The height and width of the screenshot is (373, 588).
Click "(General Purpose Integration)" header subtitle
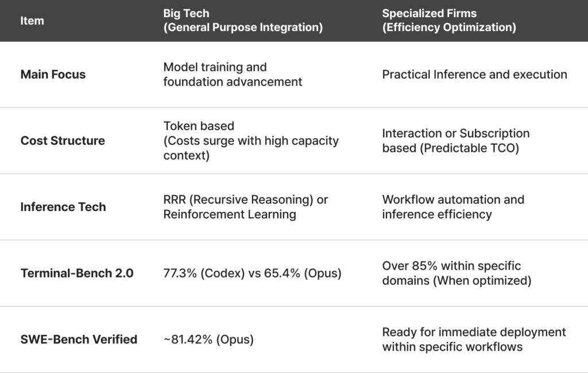(x=243, y=28)
